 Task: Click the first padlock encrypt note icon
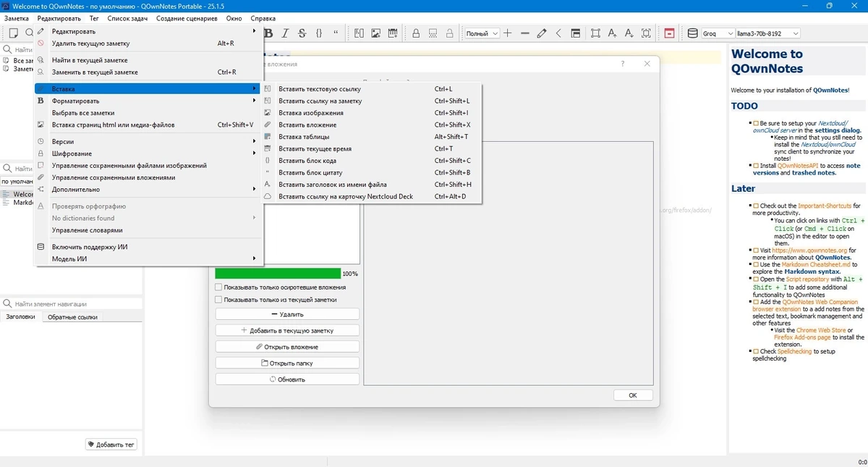point(416,33)
